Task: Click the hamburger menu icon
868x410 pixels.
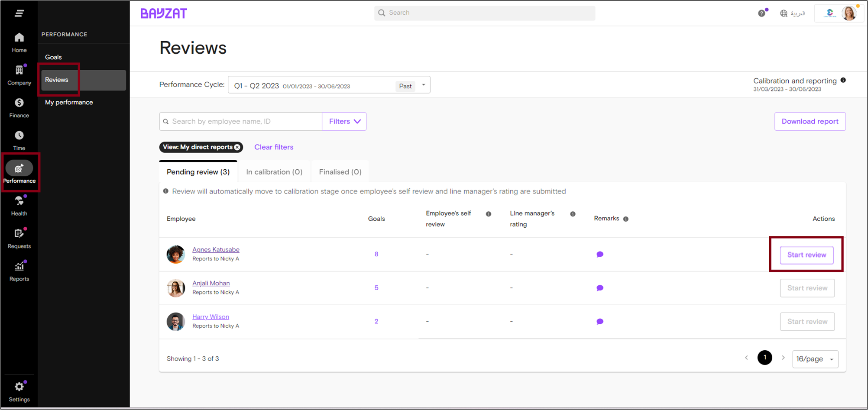Action: click(x=19, y=13)
